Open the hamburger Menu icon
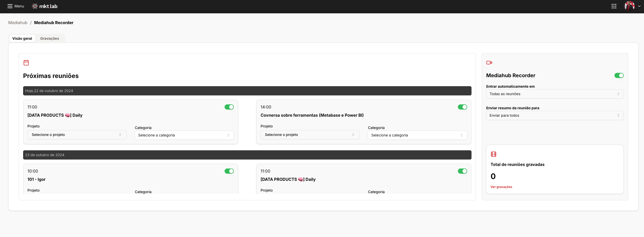Viewport: 644px width, 237px height. 10,6
